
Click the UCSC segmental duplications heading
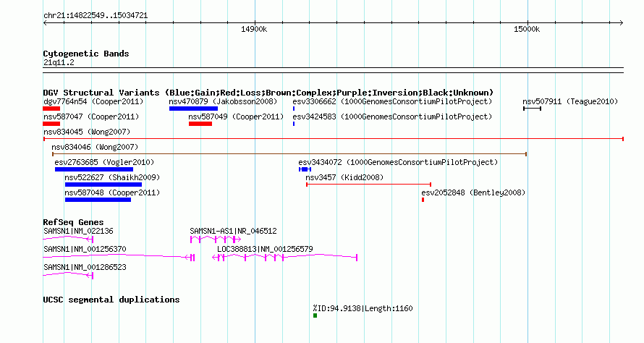[111, 300]
